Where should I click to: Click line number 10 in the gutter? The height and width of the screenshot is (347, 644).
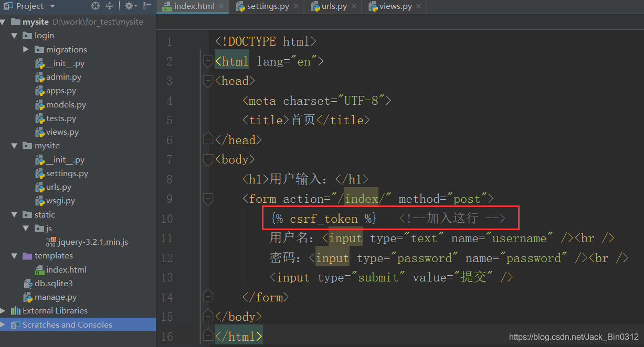(x=167, y=219)
